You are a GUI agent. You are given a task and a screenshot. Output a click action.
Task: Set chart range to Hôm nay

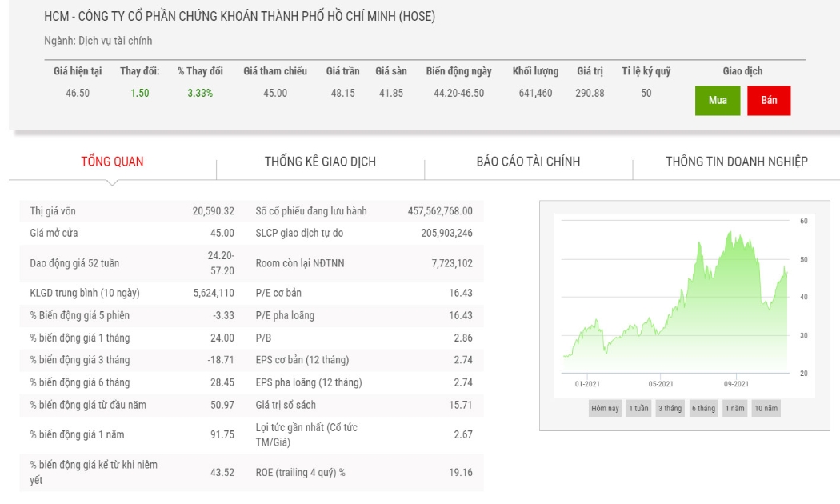click(x=605, y=408)
